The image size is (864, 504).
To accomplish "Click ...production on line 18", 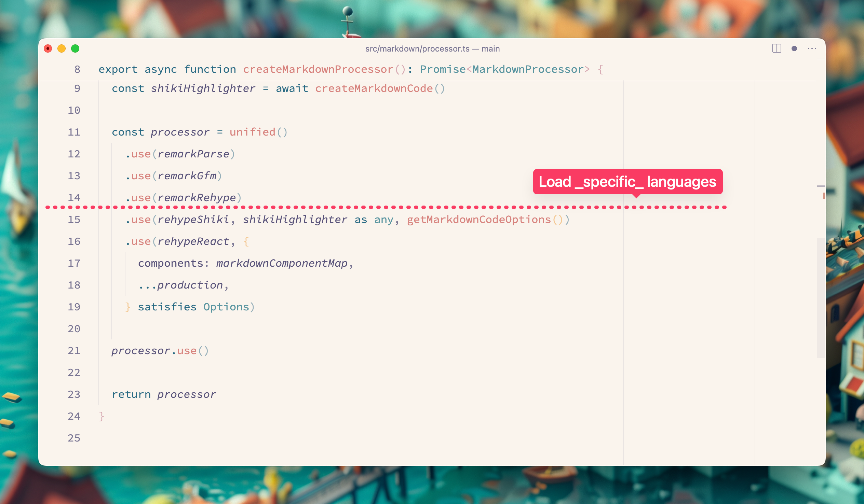I will [x=181, y=285].
